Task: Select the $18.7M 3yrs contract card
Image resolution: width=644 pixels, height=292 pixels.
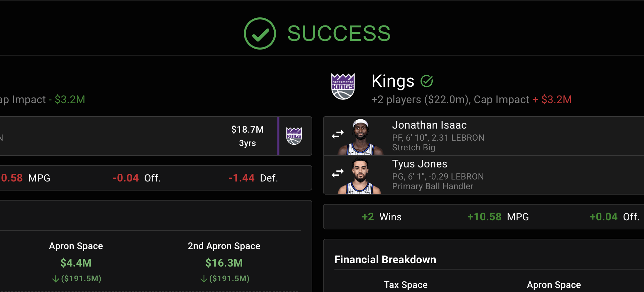Action: click(x=248, y=136)
